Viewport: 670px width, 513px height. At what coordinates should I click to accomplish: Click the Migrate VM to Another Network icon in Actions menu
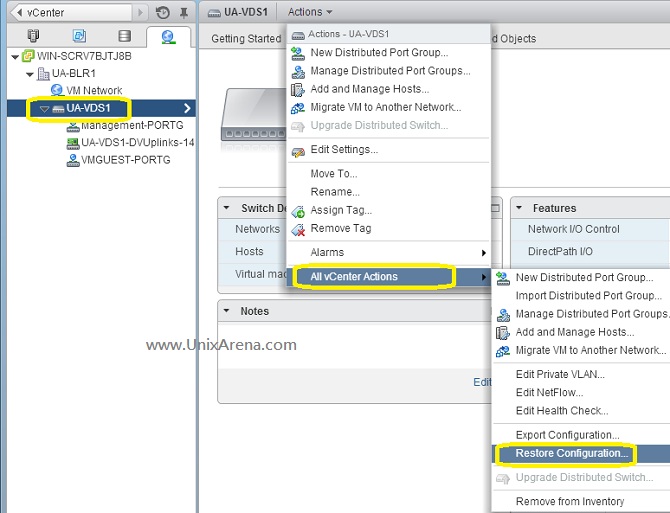(x=298, y=108)
